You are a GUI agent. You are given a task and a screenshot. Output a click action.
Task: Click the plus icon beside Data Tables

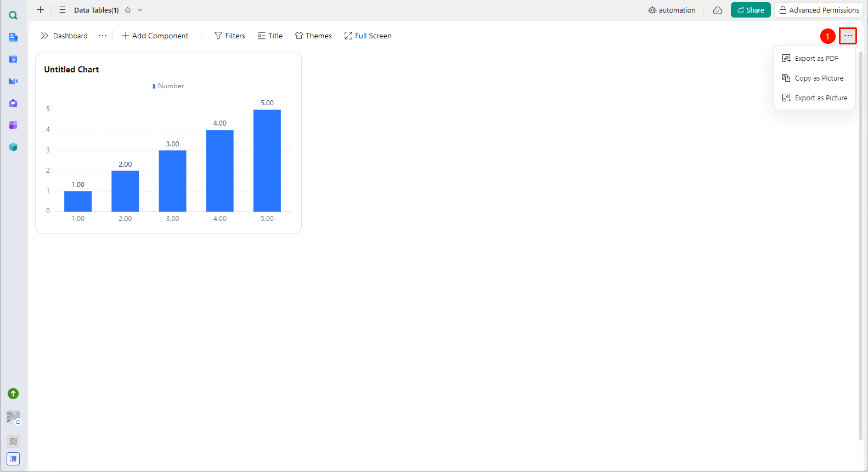pos(40,10)
